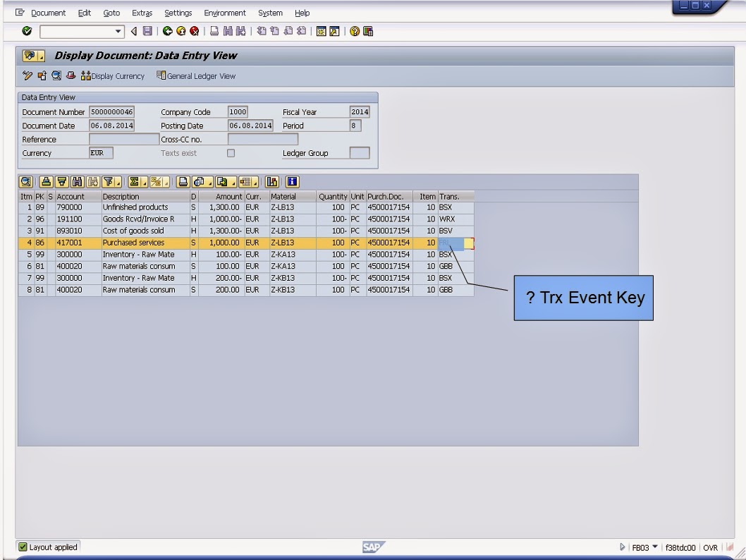Open the details view with magnifying glass icon
Screen dimensions: 746x560
pos(26,182)
